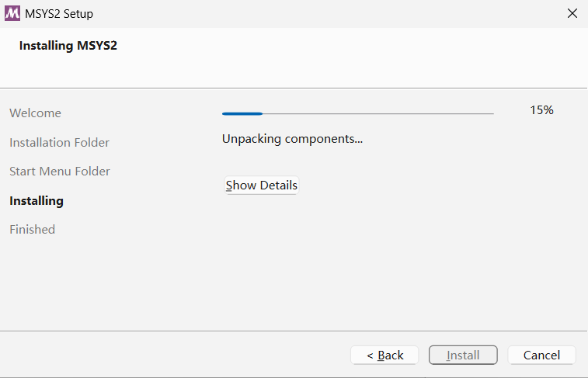
Task: Click the 15% progress percentage label
Action: (541, 110)
